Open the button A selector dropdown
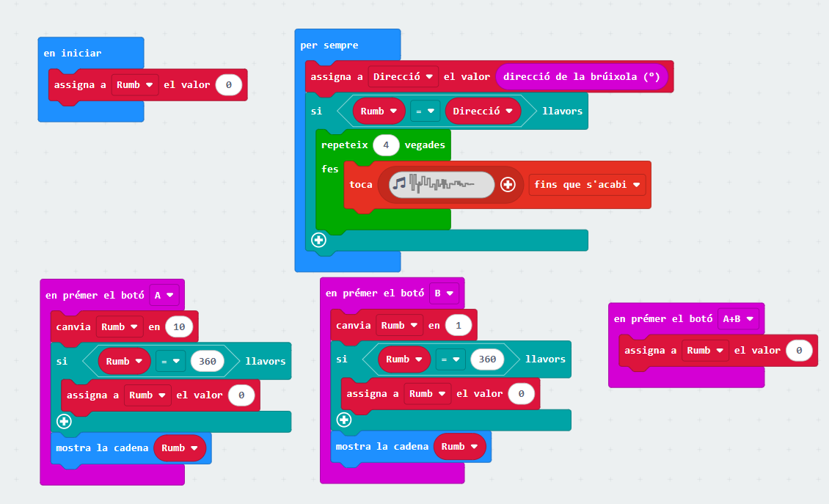 164,295
